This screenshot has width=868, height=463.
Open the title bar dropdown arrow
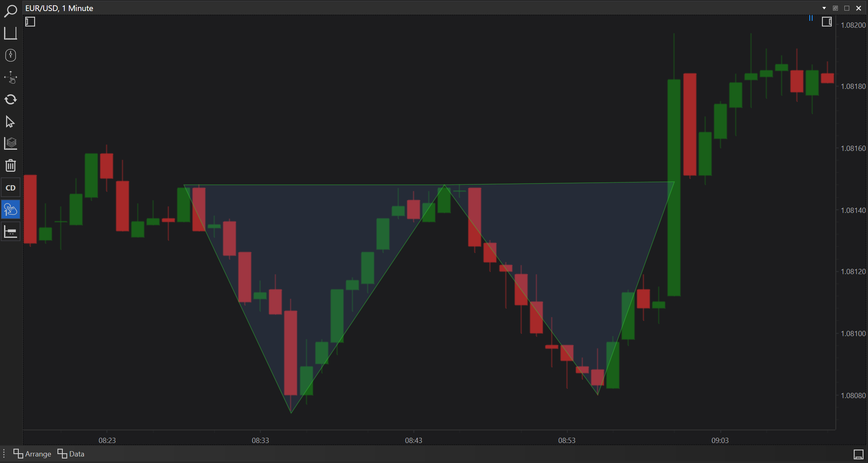(x=824, y=8)
